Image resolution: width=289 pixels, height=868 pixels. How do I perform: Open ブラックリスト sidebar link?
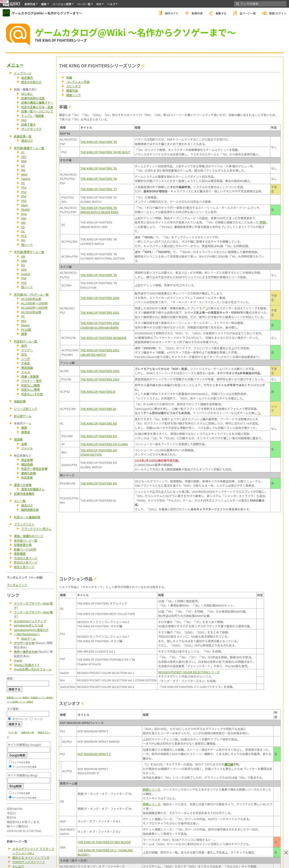point(24,524)
